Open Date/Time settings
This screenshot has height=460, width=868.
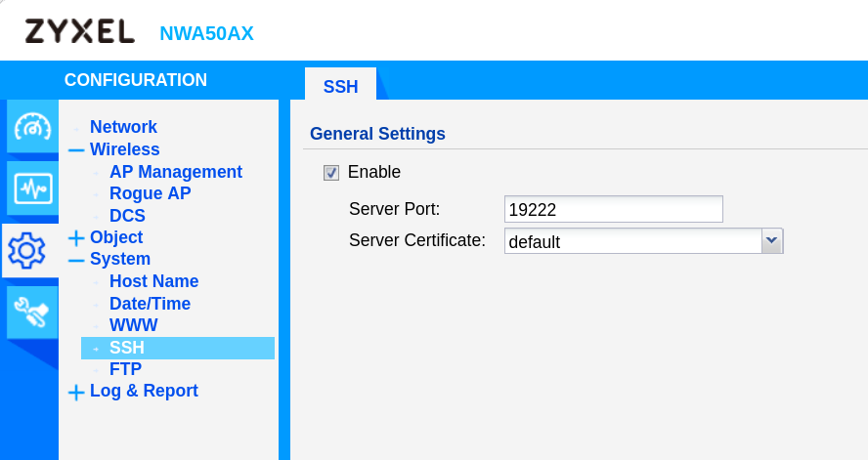pyautogui.click(x=150, y=304)
